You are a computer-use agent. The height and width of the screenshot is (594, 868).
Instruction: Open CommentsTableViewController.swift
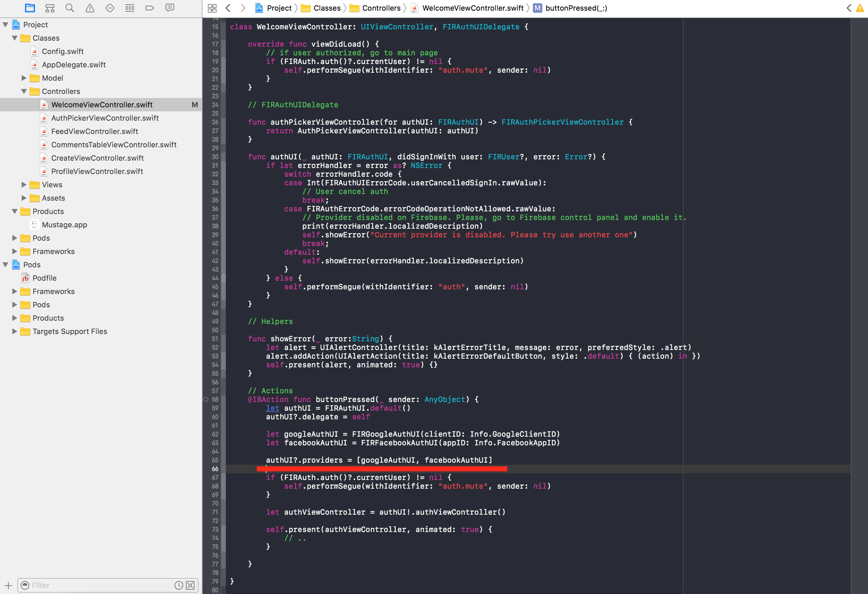click(x=114, y=145)
